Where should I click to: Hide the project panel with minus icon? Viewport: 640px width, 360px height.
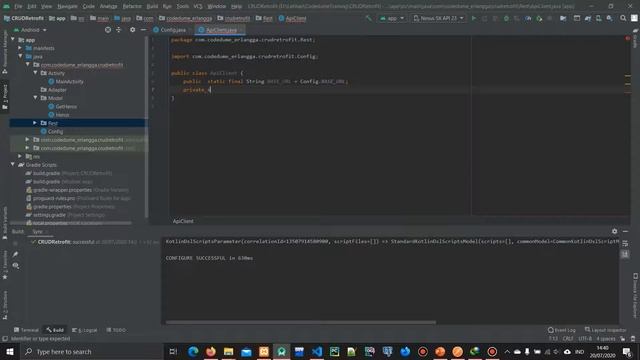(143, 30)
